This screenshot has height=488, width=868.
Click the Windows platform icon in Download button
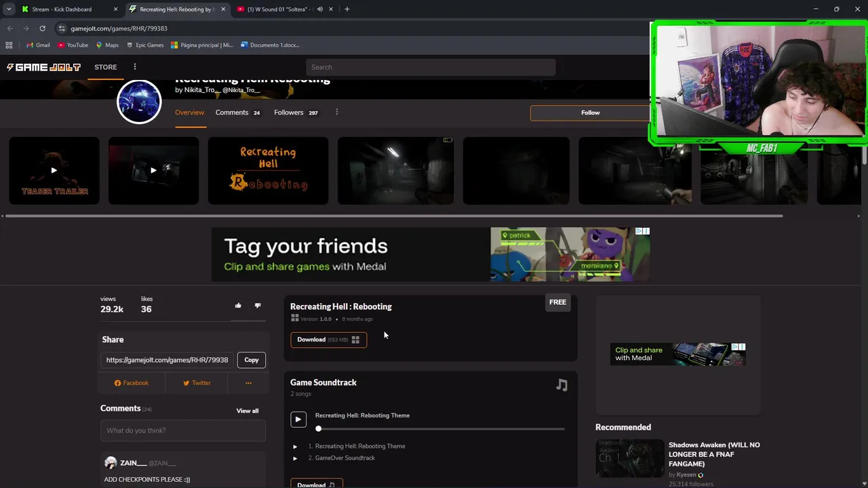click(355, 340)
